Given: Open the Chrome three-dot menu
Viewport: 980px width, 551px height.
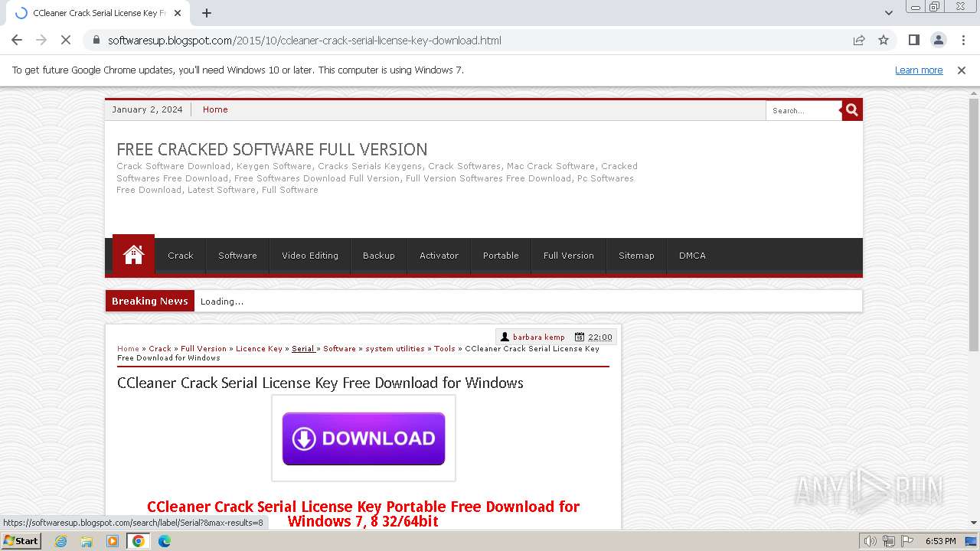Looking at the screenshot, I should click(x=963, y=40).
